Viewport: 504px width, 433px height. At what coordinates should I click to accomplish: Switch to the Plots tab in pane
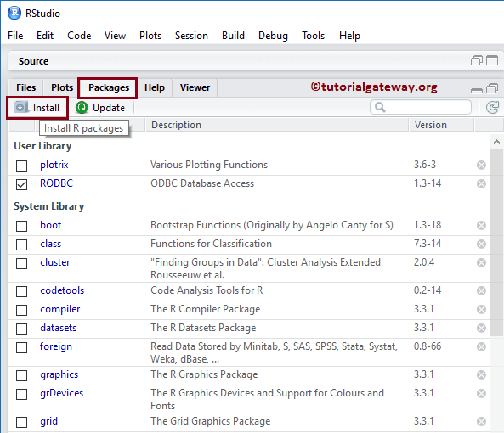pyautogui.click(x=62, y=87)
